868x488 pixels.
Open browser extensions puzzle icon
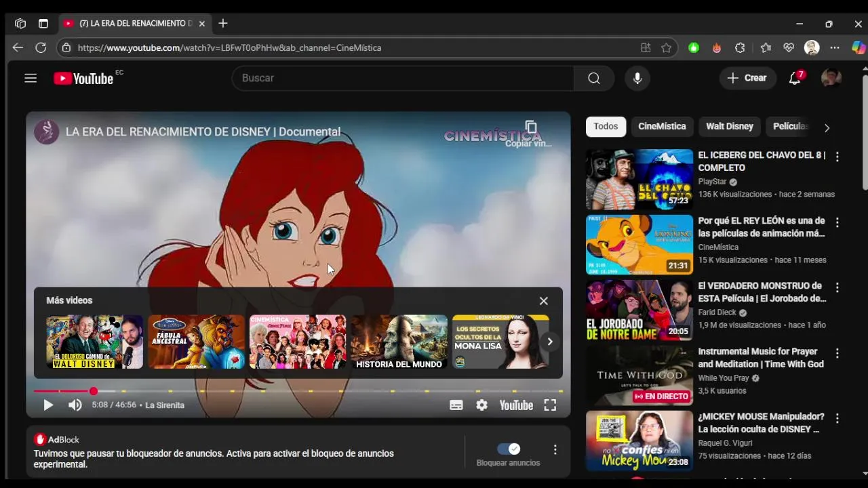click(740, 47)
